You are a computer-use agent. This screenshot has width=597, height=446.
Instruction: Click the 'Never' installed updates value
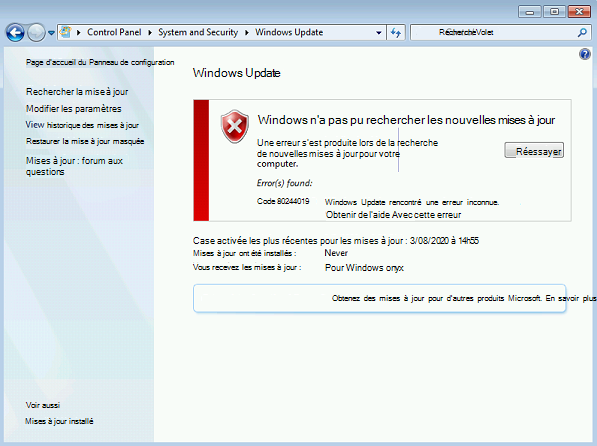336,253
